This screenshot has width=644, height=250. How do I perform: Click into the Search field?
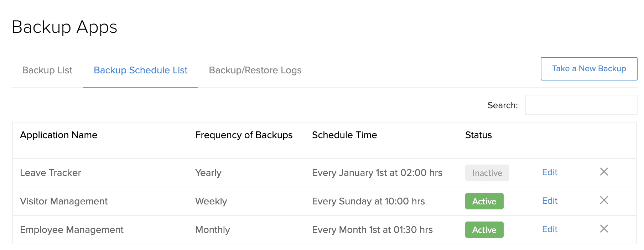tap(581, 104)
